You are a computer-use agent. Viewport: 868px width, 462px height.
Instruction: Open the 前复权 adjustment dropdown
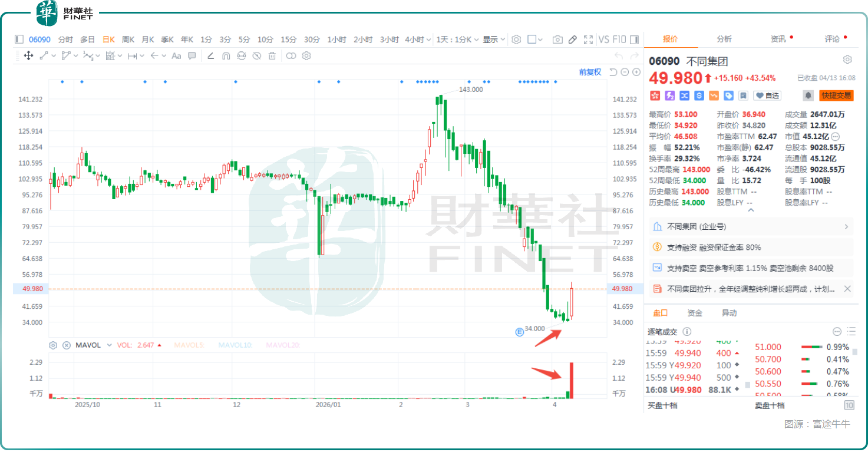pos(590,72)
